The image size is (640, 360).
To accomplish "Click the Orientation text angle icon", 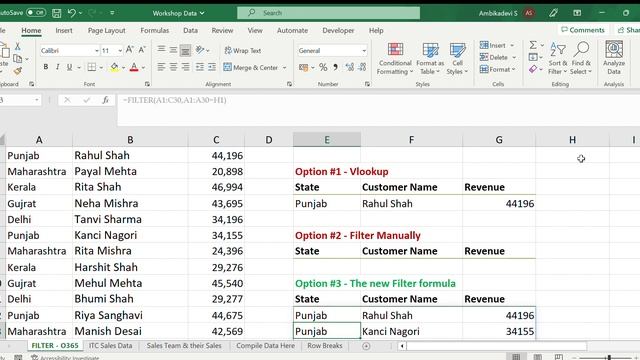I will pos(200,50).
